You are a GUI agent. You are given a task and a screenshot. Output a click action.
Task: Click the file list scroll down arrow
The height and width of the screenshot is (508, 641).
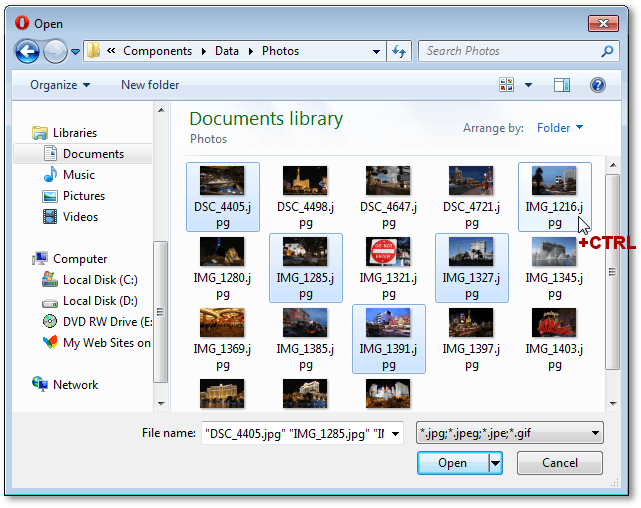tap(613, 403)
